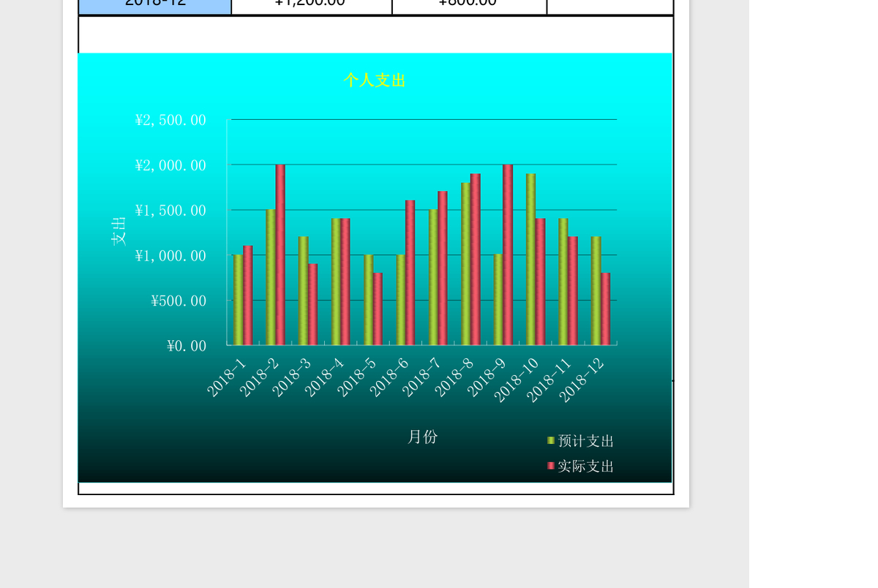Select the green 预计支出 bar for 2018-3
Screen dimensions: 878x588
pos(304,291)
